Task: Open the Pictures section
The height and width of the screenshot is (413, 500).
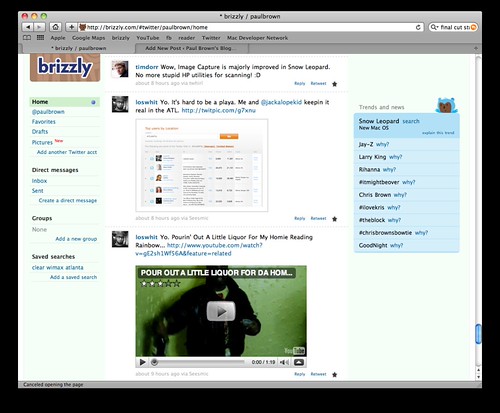Action: [x=42, y=143]
